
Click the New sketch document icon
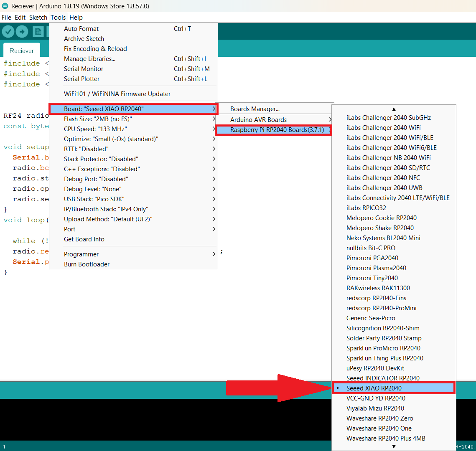[38, 32]
